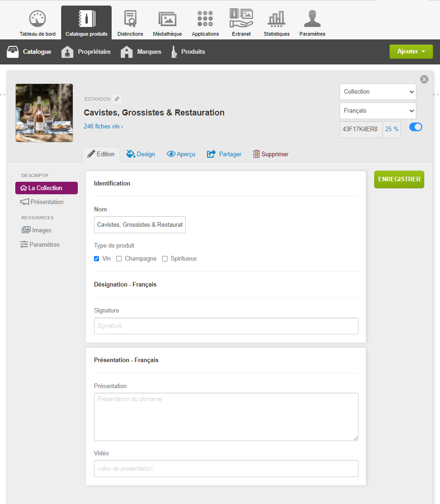
Task: Open the Statistiques chart icon
Action: pyautogui.click(x=277, y=19)
